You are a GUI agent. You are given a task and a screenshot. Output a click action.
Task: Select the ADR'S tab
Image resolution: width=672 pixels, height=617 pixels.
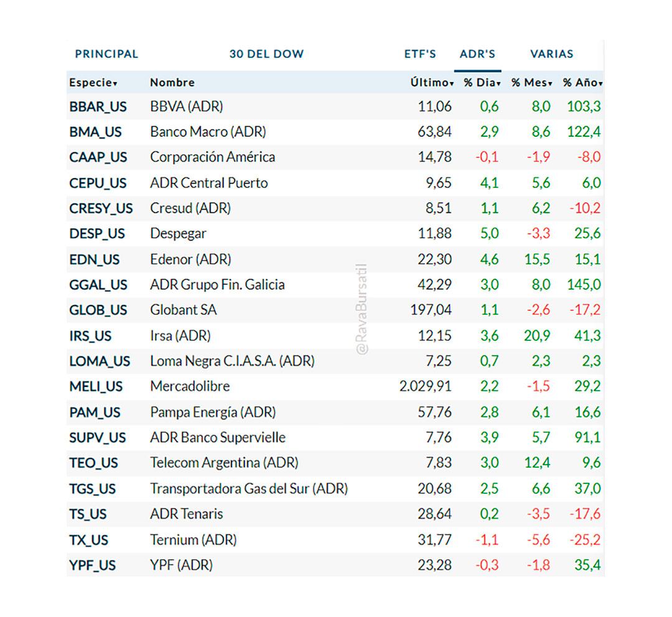(477, 54)
